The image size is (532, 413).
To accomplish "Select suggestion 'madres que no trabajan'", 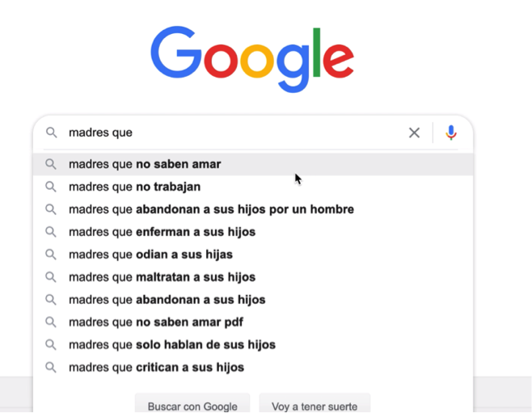I will tap(253, 187).
